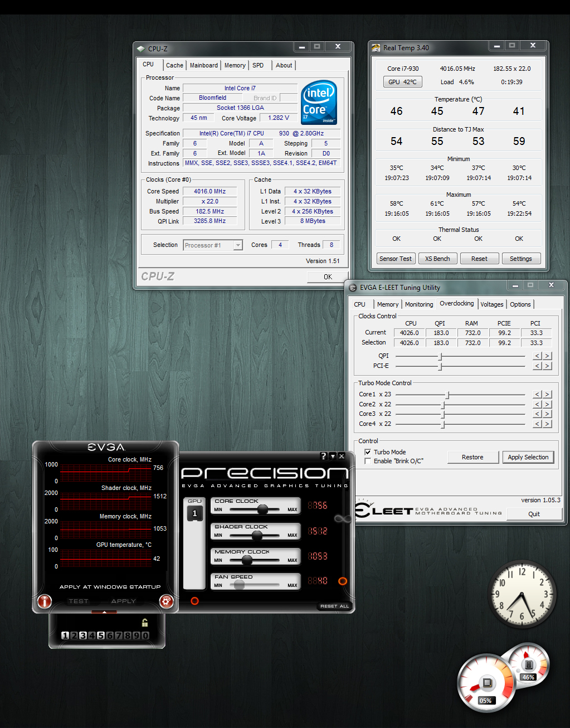
Task: Click the TEST button in Precision
Action: [79, 601]
